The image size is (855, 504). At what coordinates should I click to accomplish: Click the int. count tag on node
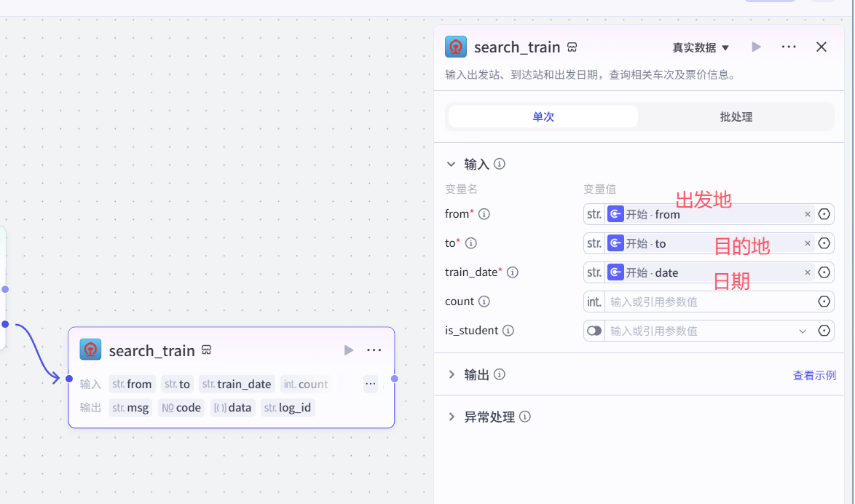[x=306, y=384]
